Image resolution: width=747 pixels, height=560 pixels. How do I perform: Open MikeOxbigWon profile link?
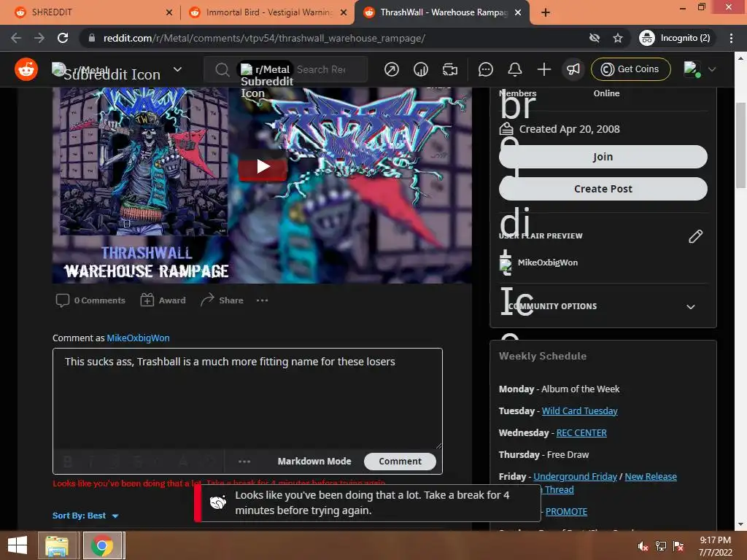click(138, 338)
